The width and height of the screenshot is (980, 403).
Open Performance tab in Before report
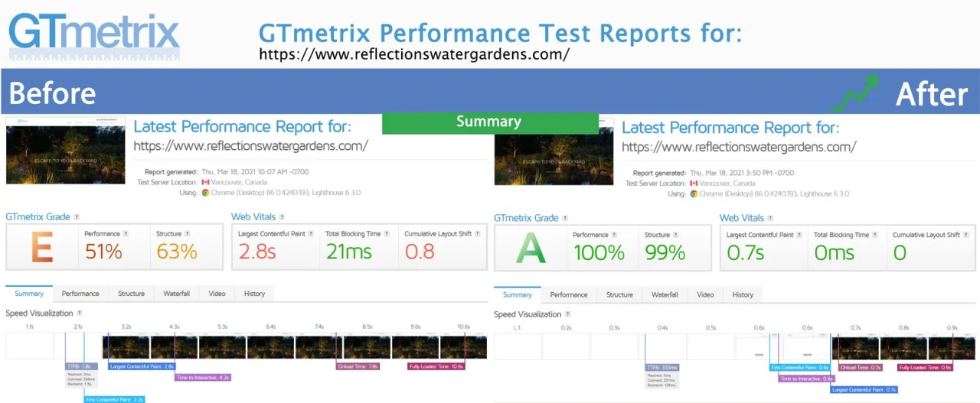(x=80, y=294)
